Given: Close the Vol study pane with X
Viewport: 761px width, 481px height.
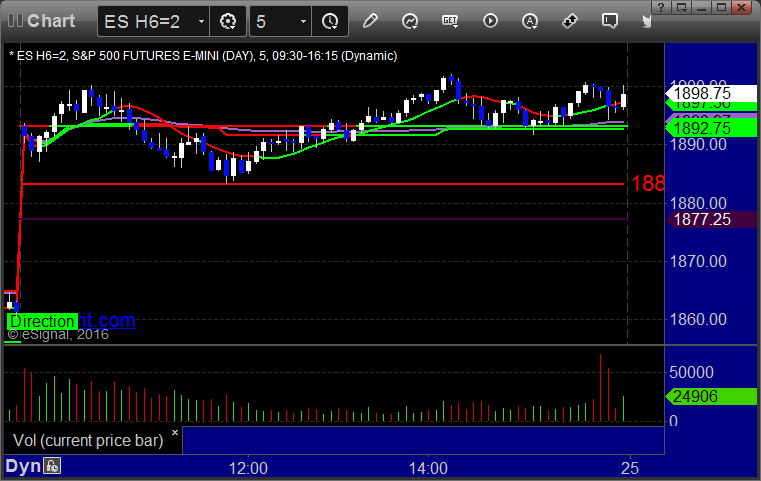Looking at the screenshot, I should 175,432.
